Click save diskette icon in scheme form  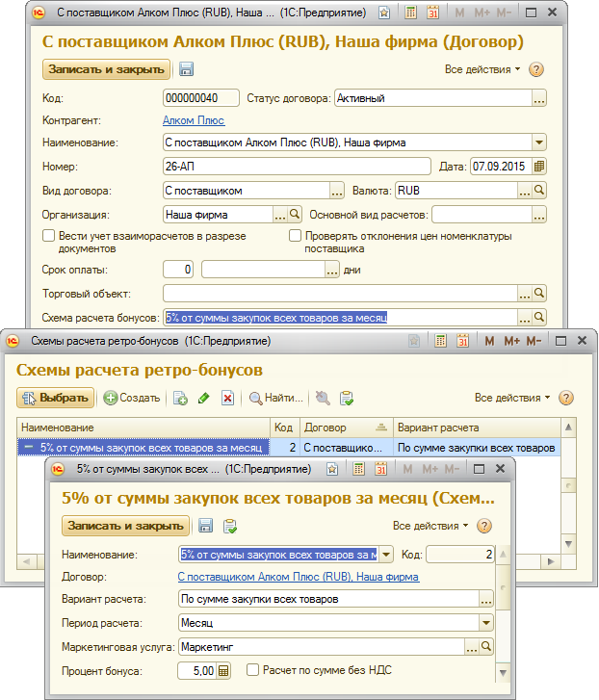coord(205,526)
